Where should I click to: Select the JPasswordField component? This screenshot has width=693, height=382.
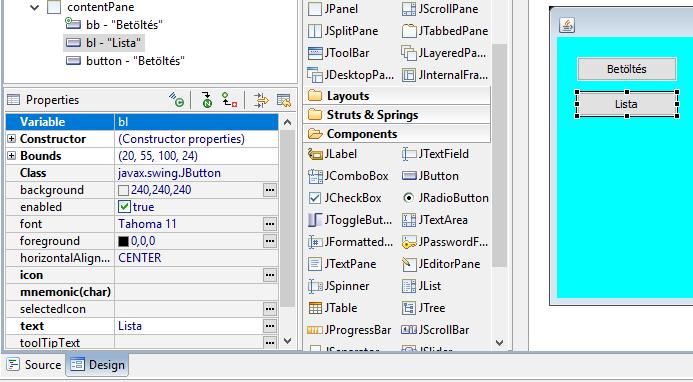(x=445, y=242)
